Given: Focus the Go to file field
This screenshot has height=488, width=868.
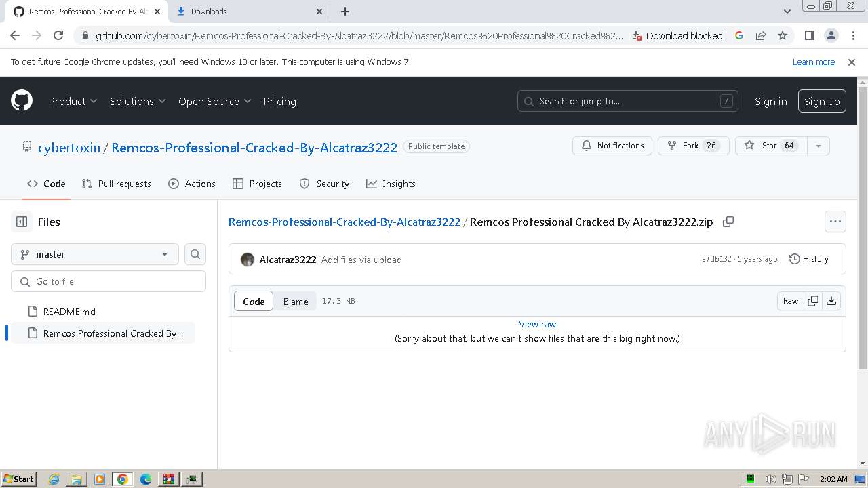Looking at the screenshot, I should [x=108, y=281].
